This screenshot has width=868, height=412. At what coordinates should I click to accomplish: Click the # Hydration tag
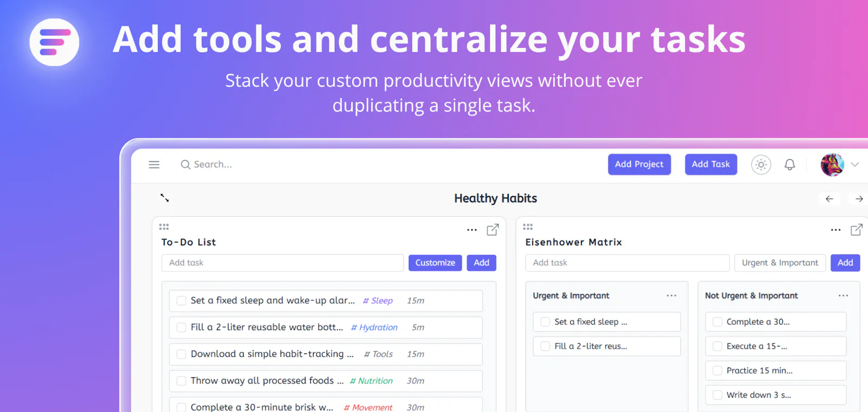coord(374,327)
